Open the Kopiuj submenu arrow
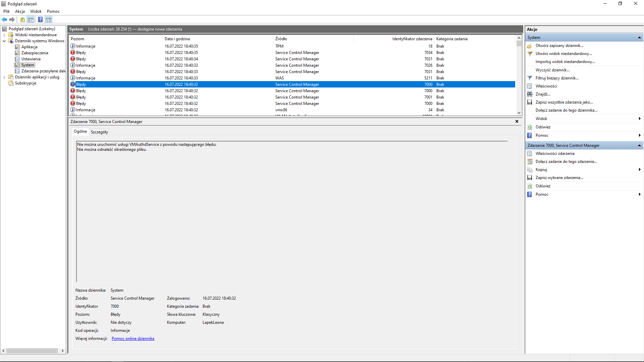 tap(640, 170)
